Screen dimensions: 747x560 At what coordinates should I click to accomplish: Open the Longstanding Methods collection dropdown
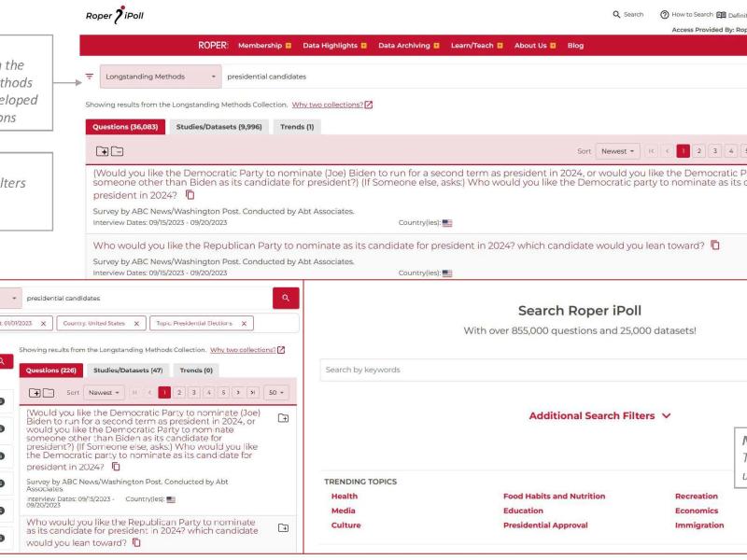coord(161,77)
